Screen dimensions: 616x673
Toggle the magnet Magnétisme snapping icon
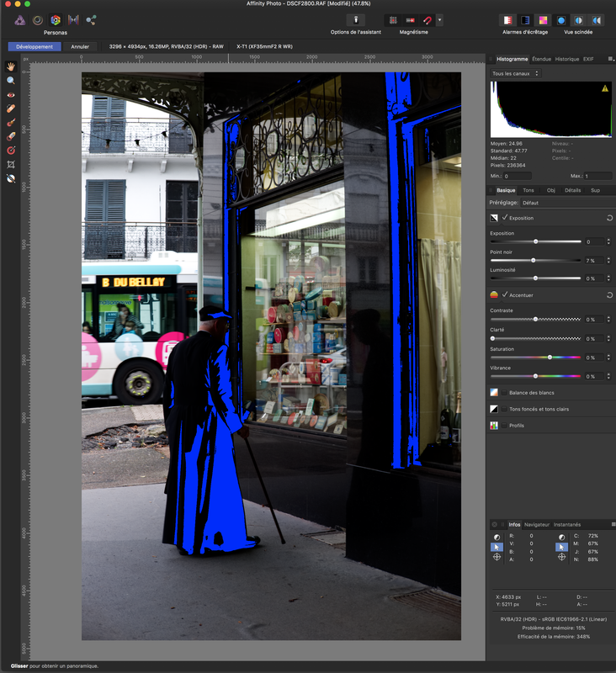coord(427,19)
